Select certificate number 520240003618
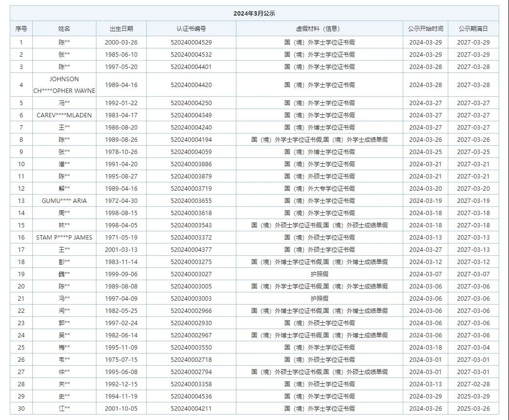This screenshot has width=509, height=420. pos(191,213)
